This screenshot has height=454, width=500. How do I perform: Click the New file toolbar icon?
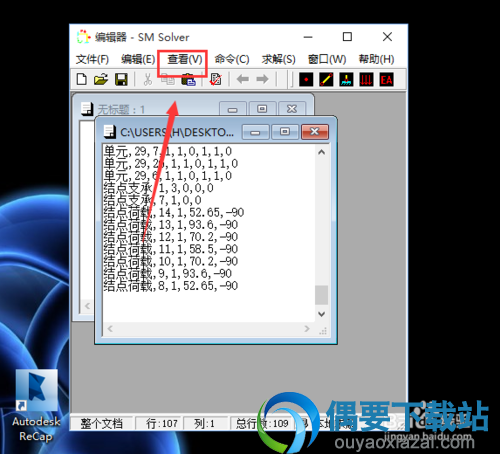82,79
